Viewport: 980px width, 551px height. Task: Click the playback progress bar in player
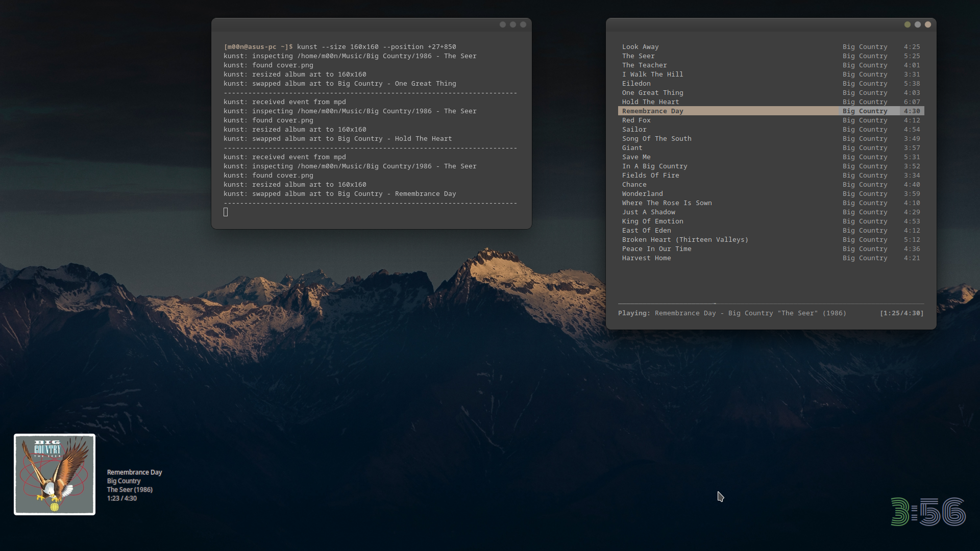click(x=771, y=304)
